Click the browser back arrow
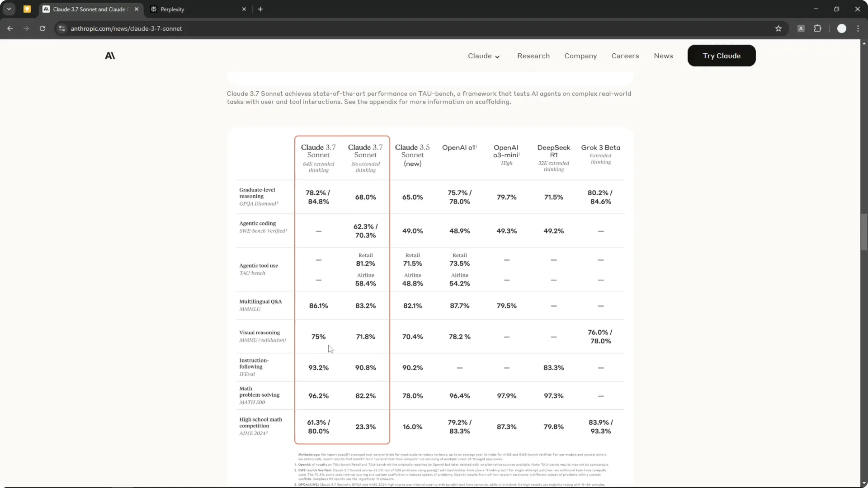 [10, 28]
